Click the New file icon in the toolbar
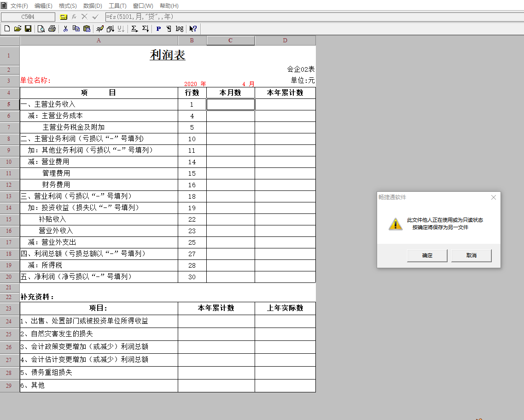The height and width of the screenshot is (420, 524). (7, 29)
